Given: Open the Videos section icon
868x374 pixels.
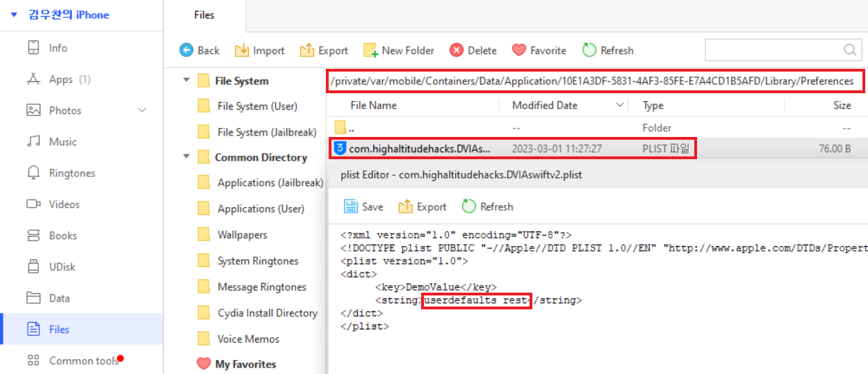Looking at the screenshot, I should coord(33,204).
